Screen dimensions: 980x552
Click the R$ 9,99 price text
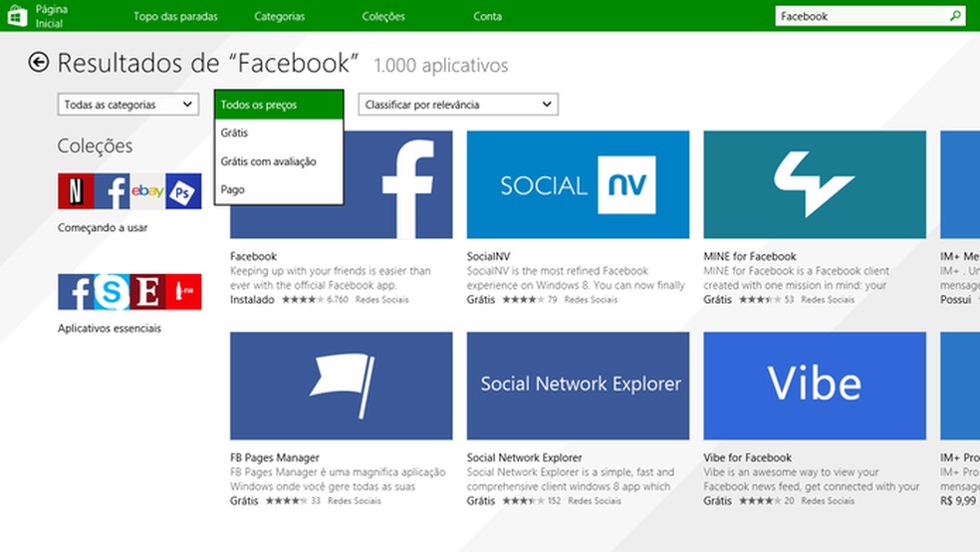coord(957,501)
